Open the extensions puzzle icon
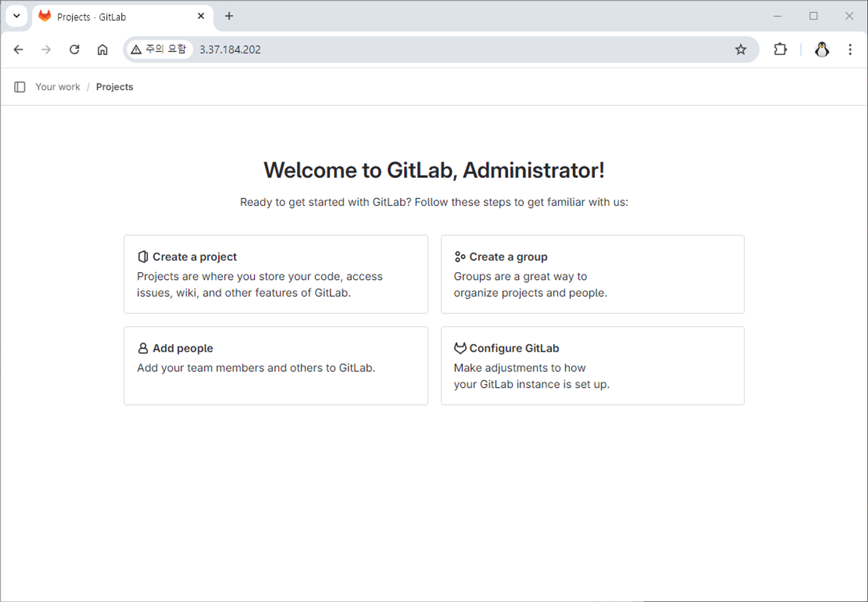868x602 pixels. click(780, 50)
